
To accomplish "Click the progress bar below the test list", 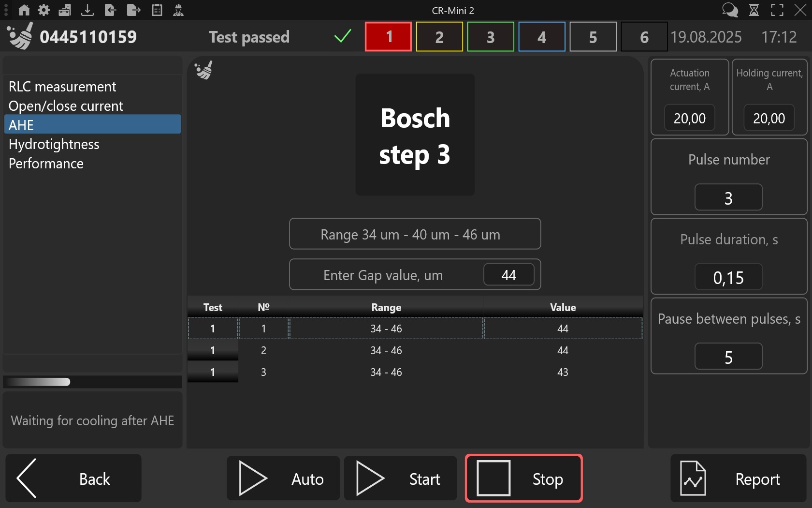I will [x=92, y=382].
